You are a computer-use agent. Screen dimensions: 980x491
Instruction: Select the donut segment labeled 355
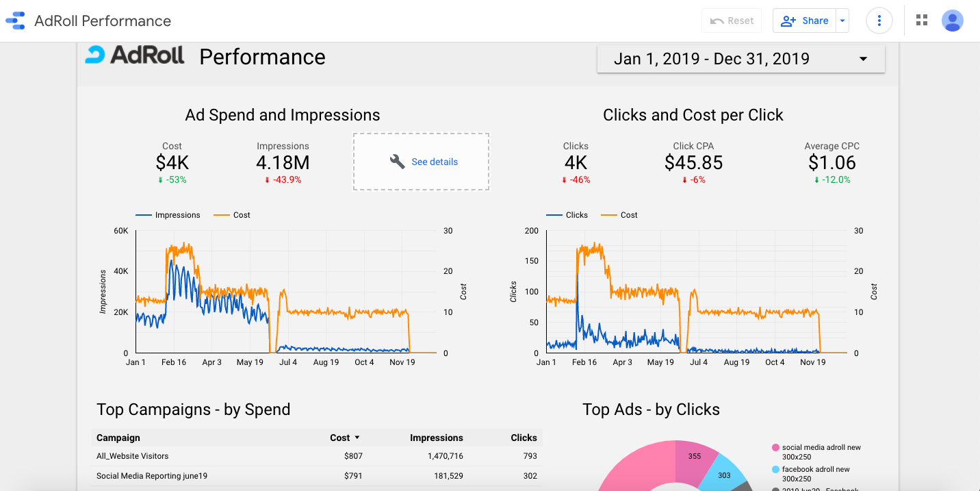pos(694,457)
